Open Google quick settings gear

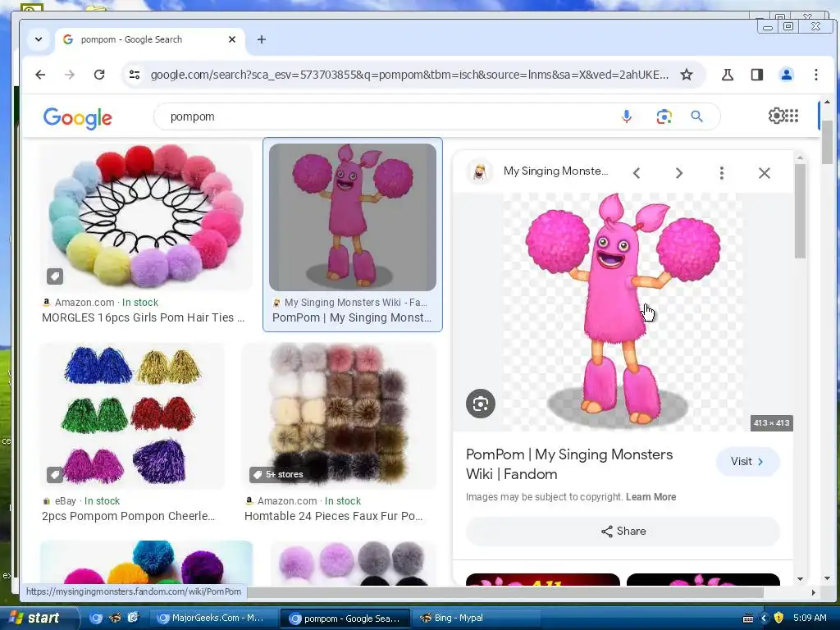[x=776, y=116]
